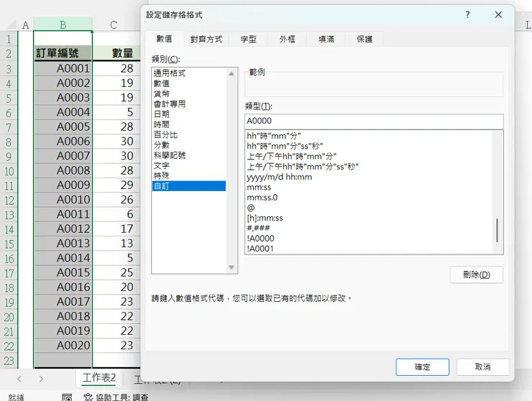Image resolution: width=532 pixels, height=401 pixels.
Task: Select row 2 header
Action: 9,54
